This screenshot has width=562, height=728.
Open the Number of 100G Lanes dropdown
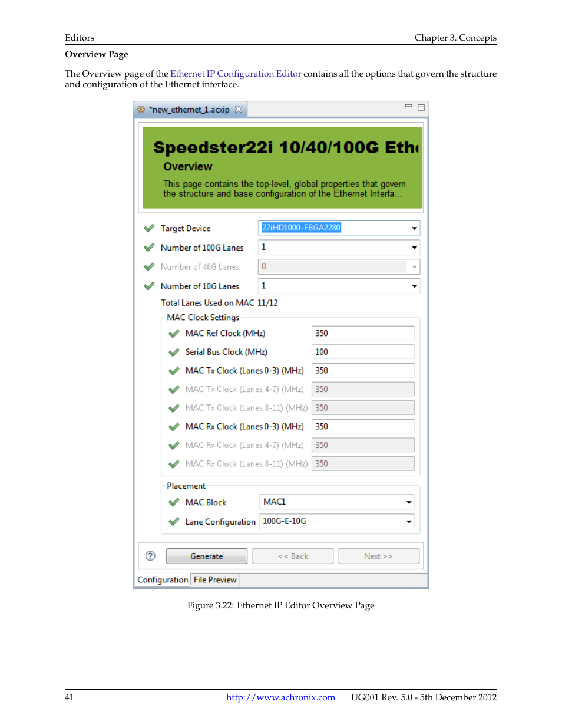pos(414,248)
